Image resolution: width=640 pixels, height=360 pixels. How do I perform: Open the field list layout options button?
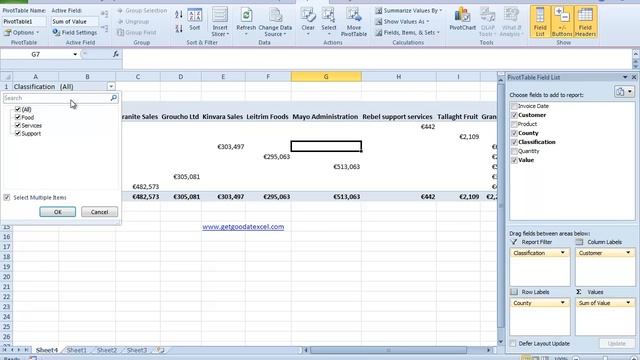click(x=623, y=92)
